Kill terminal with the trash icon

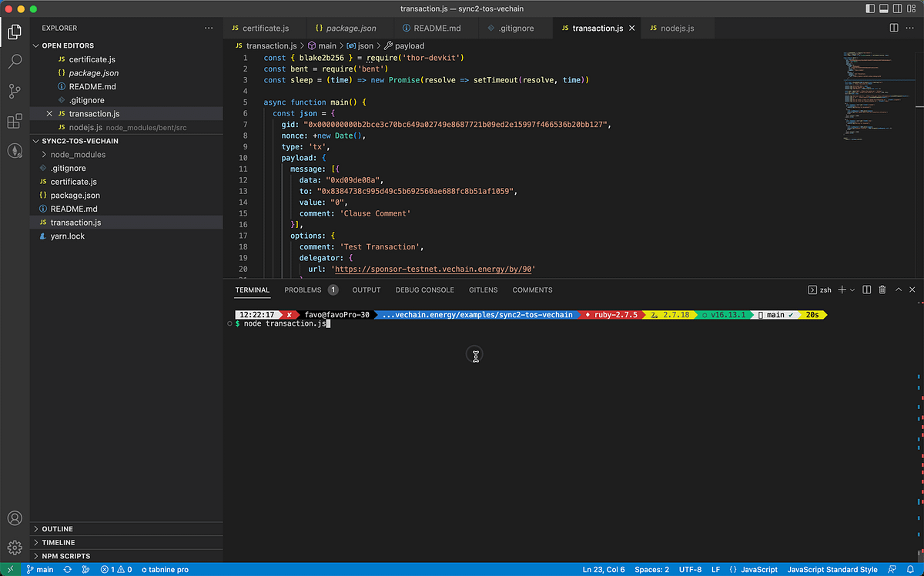[882, 290]
